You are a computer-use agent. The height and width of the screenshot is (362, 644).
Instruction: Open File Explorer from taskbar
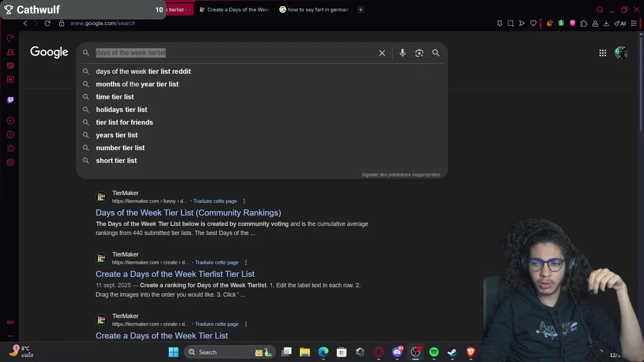point(305,352)
